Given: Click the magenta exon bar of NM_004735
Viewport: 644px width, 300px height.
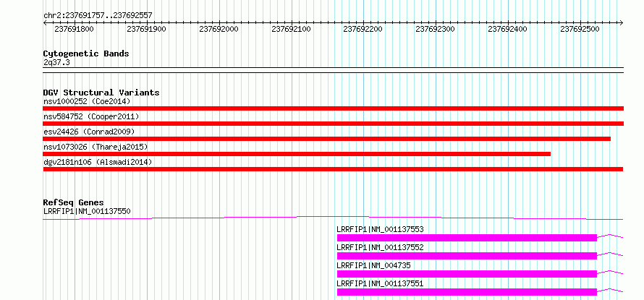Looking at the screenshot, I should click(467, 274).
